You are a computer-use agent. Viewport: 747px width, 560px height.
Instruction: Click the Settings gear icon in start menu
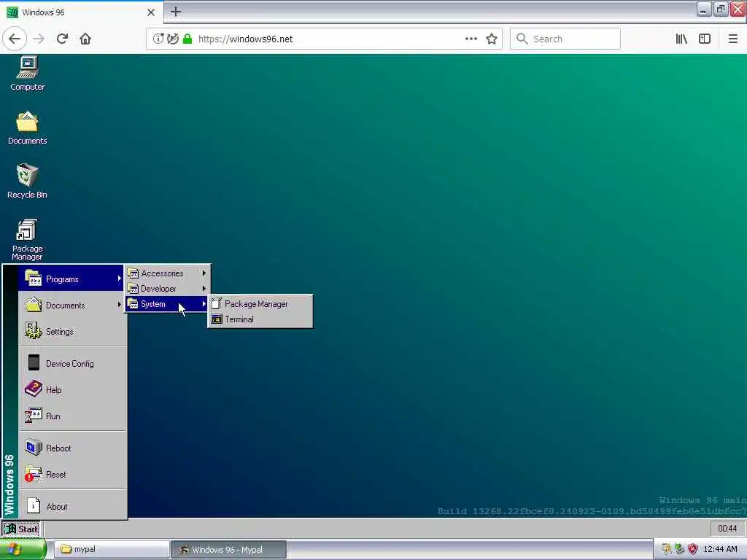[34, 331]
